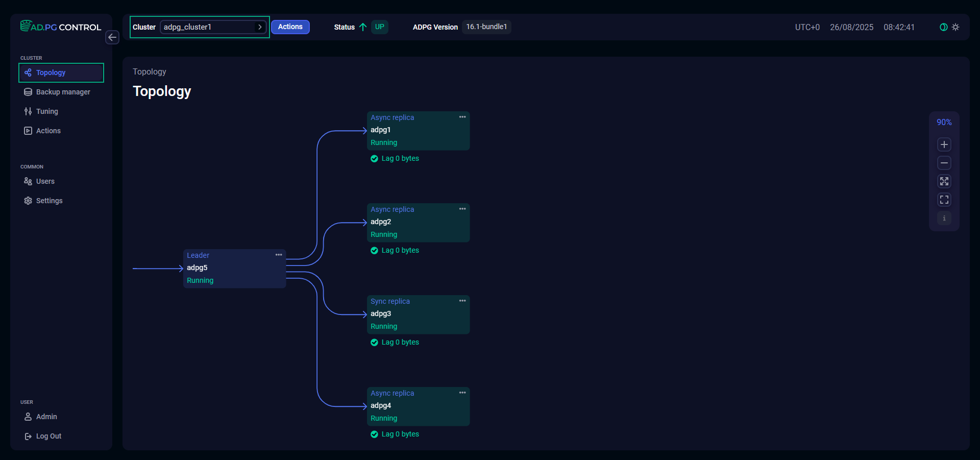Switch to the Backup manager section
Viewport: 980px width, 460px height.
click(63, 92)
